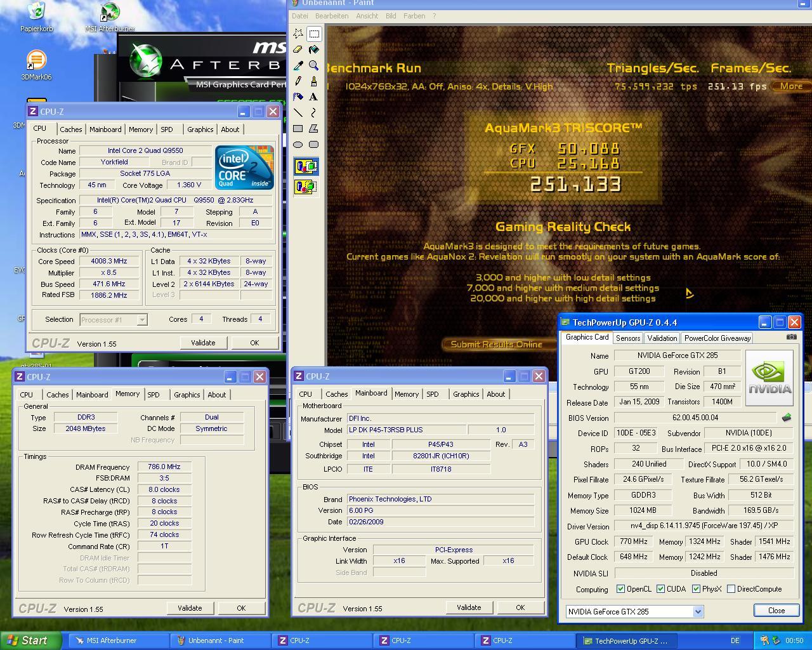Open the Datei menu in Paint

pyautogui.click(x=300, y=16)
